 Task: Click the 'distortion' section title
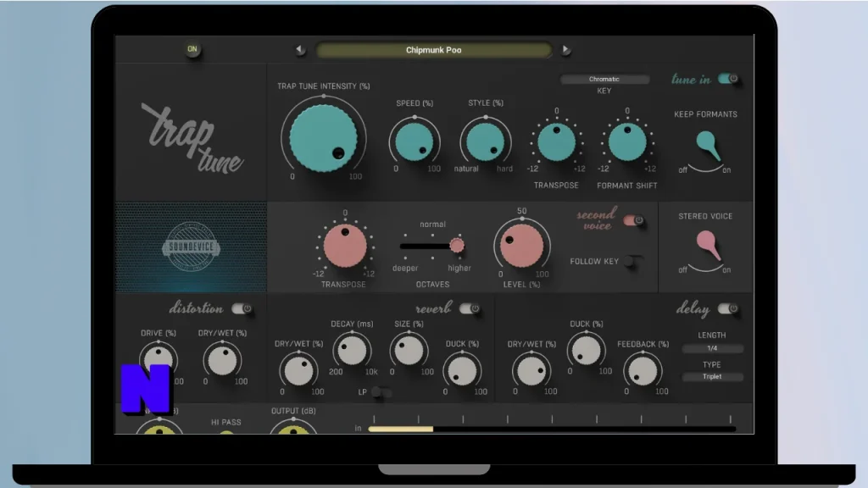[196, 308]
